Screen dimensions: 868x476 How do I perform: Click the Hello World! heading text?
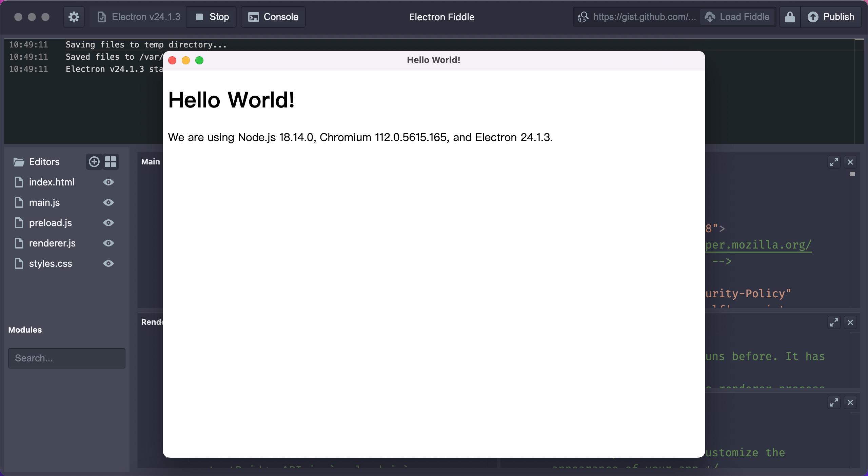231,100
